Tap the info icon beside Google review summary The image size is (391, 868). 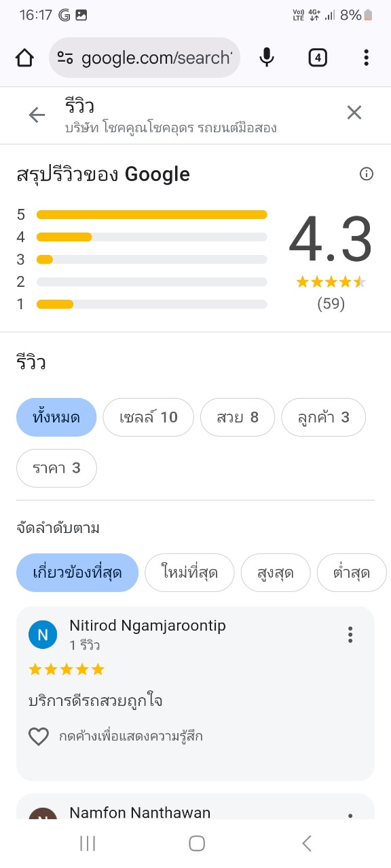click(367, 174)
